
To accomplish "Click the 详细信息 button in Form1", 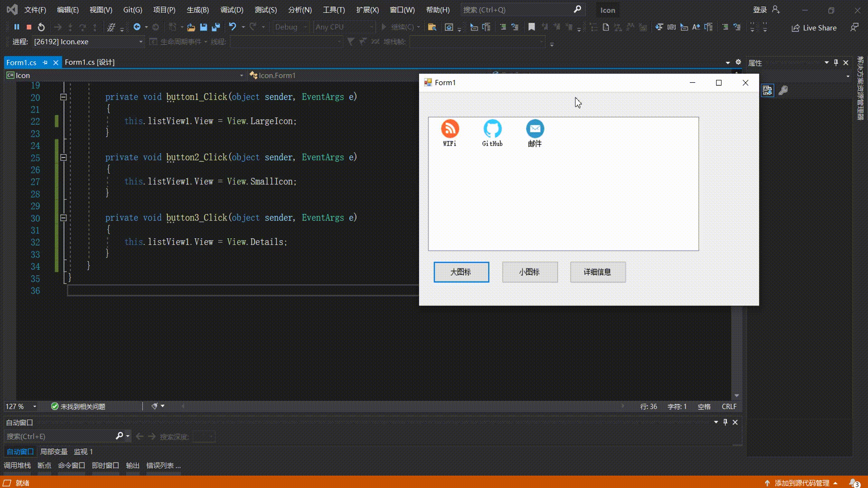I will (598, 272).
